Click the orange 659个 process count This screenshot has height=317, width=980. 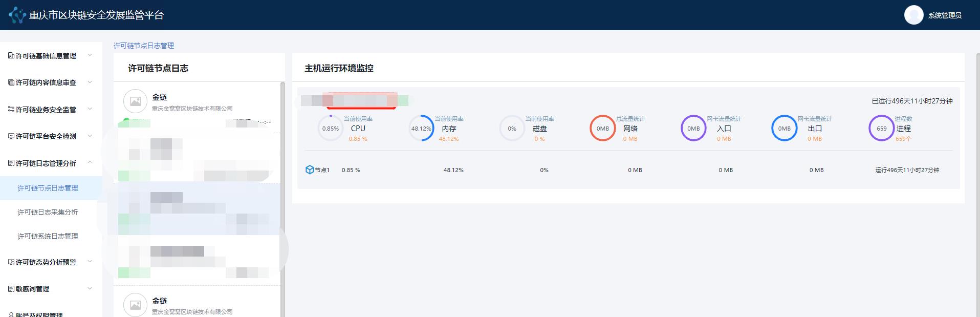pyautogui.click(x=903, y=139)
